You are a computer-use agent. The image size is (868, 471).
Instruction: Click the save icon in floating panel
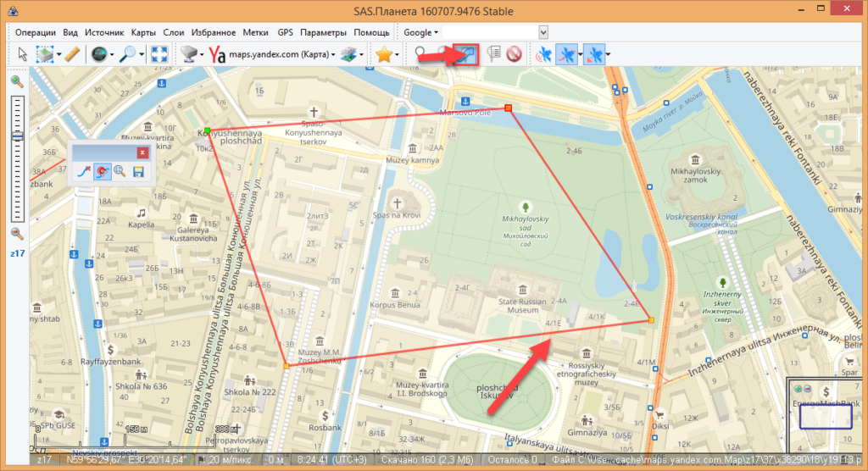[x=137, y=172]
